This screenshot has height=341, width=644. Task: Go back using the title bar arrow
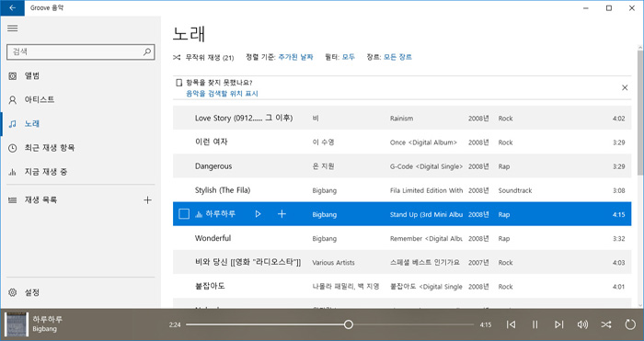pyautogui.click(x=12, y=7)
